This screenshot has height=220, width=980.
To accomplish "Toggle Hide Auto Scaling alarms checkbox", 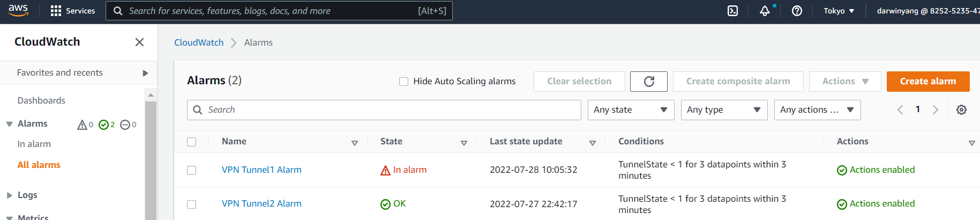I will click(x=404, y=82).
